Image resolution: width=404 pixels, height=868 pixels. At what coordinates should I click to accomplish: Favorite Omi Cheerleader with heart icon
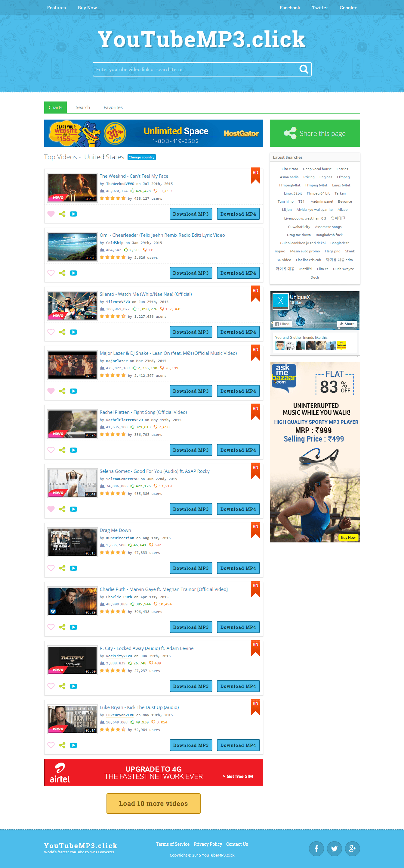click(51, 273)
